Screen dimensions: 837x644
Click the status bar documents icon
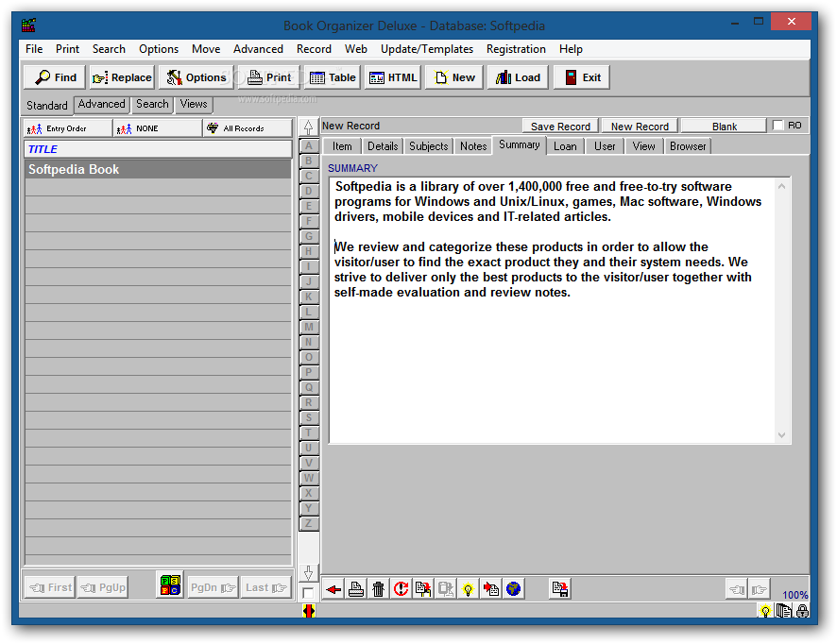pos(783,612)
